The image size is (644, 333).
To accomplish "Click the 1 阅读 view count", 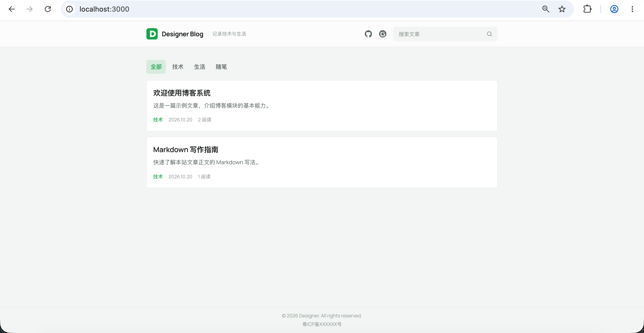I will click(x=204, y=177).
